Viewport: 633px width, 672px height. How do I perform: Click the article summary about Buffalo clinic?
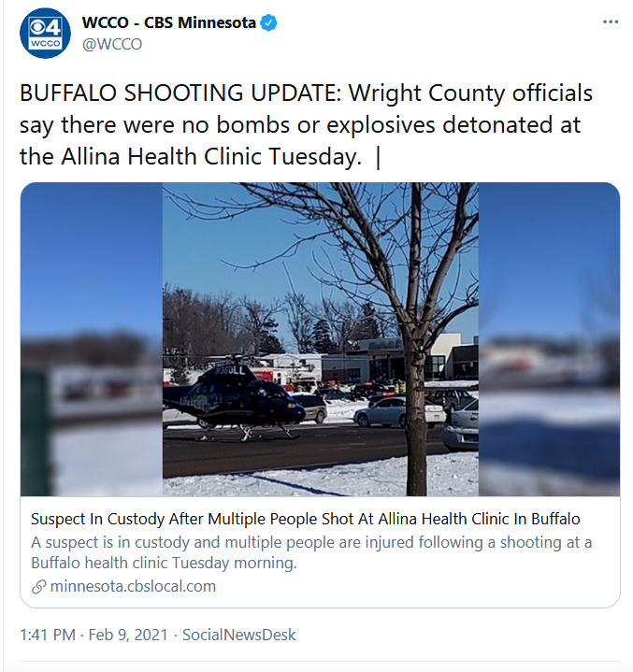pos(311,552)
